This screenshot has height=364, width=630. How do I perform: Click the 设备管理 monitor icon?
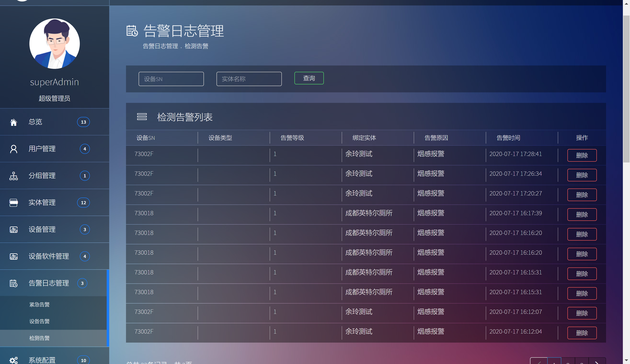13,230
